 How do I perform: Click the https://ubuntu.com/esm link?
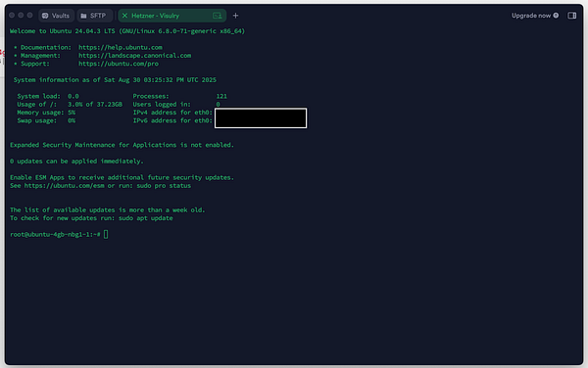click(x=64, y=186)
